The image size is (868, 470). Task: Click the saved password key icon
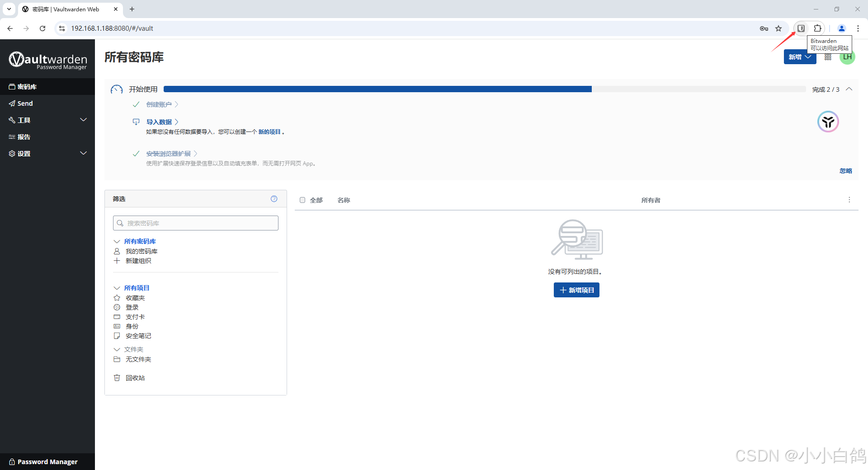click(764, 28)
